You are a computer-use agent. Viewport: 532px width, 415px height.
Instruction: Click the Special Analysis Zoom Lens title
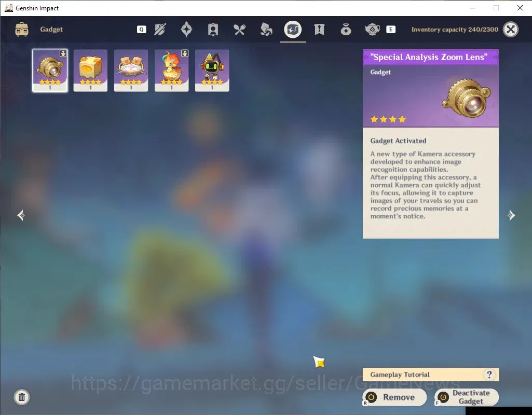429,57
